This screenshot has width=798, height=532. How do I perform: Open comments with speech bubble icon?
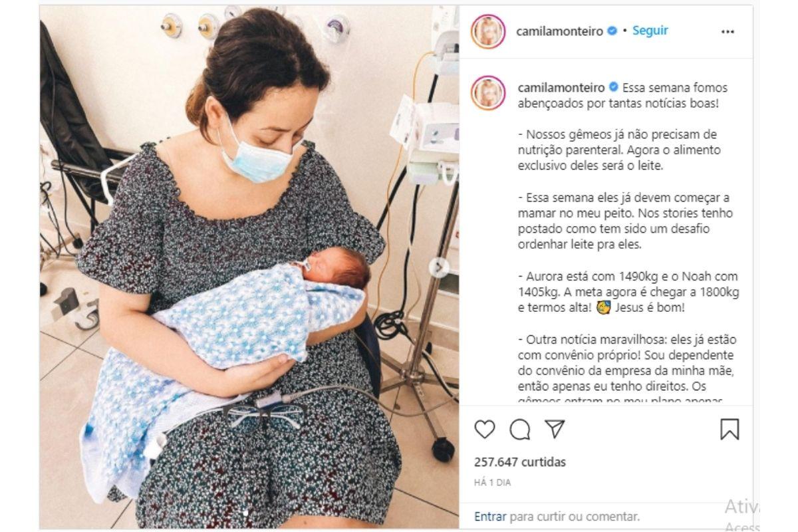click(x=520, y=430)
